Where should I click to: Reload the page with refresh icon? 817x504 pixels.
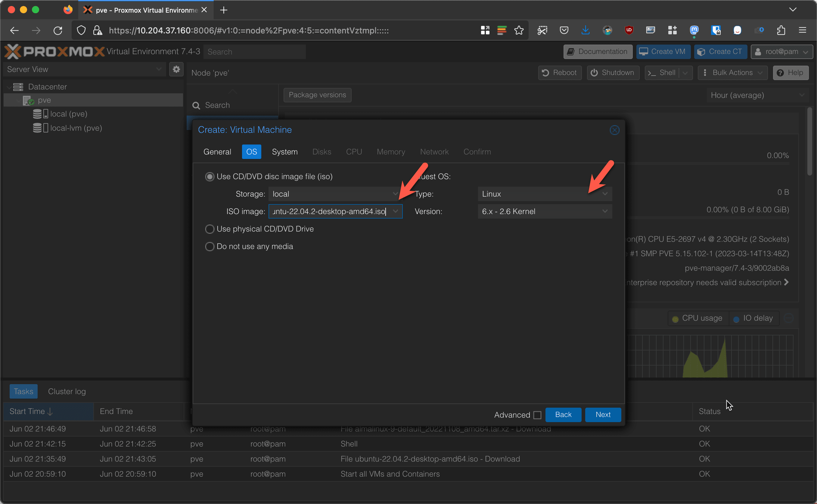tap(58, 31)
